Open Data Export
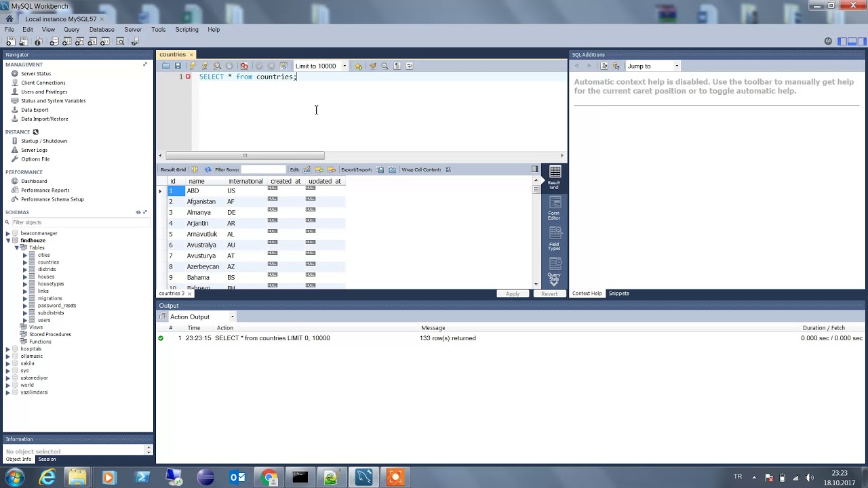Viewport: 868px width, 488px height. (x=35, y=110)
